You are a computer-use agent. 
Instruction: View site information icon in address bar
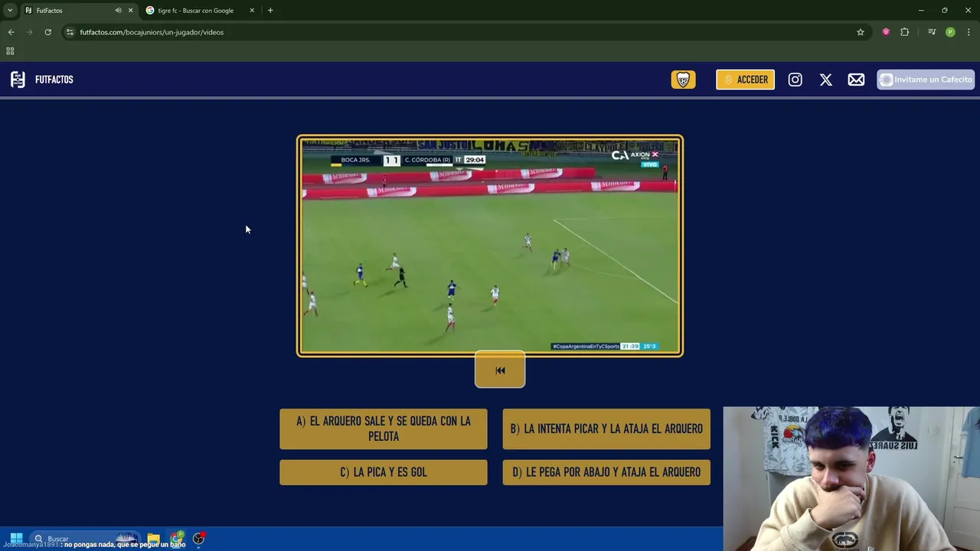(70, 32)
